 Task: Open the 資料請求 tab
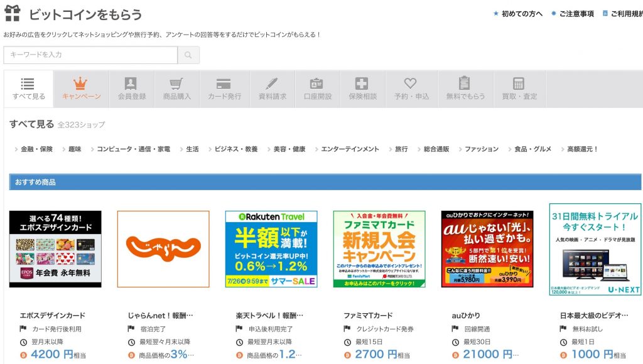pyautogui.click(x=273, y=89)
